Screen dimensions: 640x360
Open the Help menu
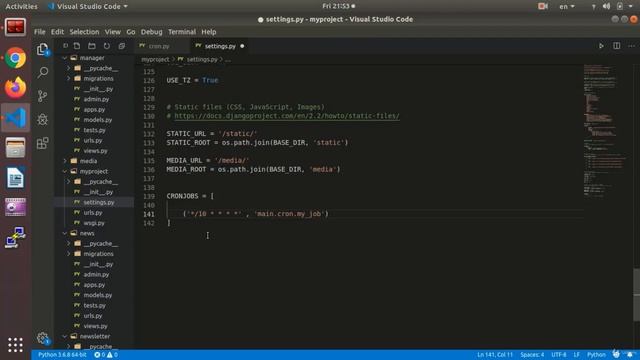[x=209, y=32]
